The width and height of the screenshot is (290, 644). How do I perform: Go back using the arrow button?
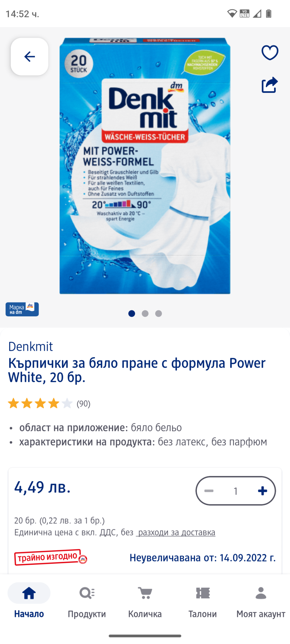(30, 57)
